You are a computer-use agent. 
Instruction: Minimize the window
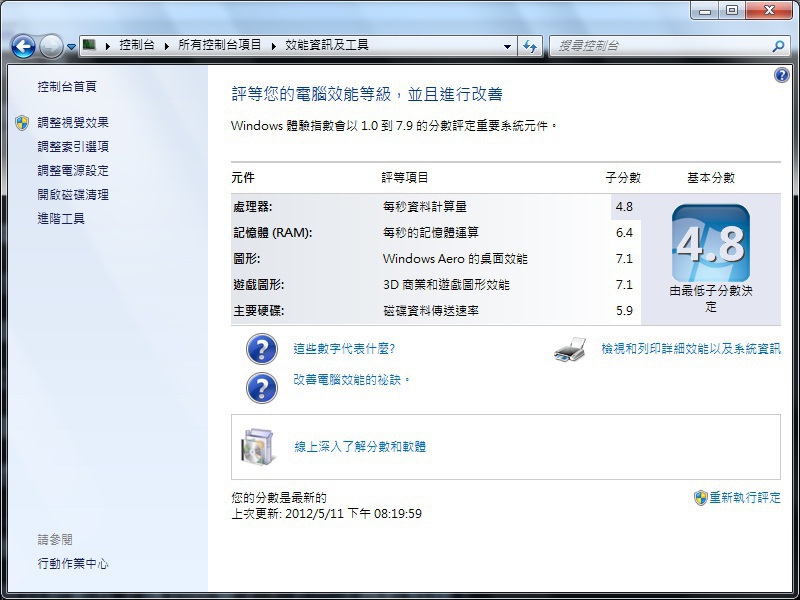705,10
